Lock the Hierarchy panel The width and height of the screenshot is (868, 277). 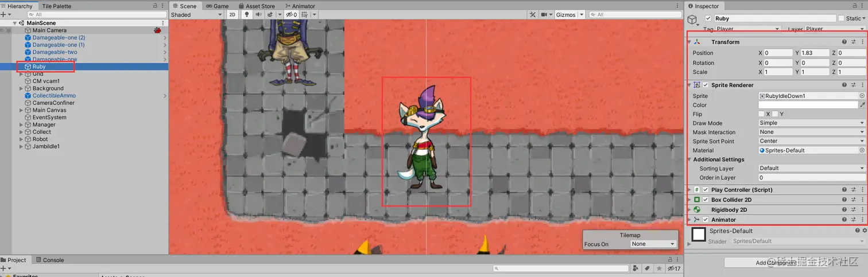pyautogui.click(x=156, y=6)
